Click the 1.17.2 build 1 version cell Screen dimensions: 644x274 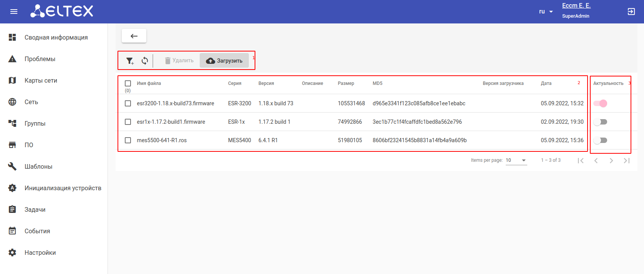(274, 122)
